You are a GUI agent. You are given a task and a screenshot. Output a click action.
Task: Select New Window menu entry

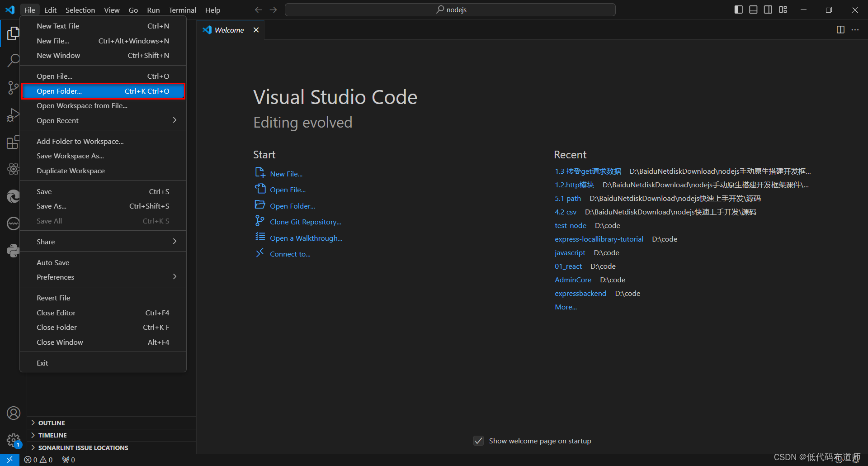[103, 55]
